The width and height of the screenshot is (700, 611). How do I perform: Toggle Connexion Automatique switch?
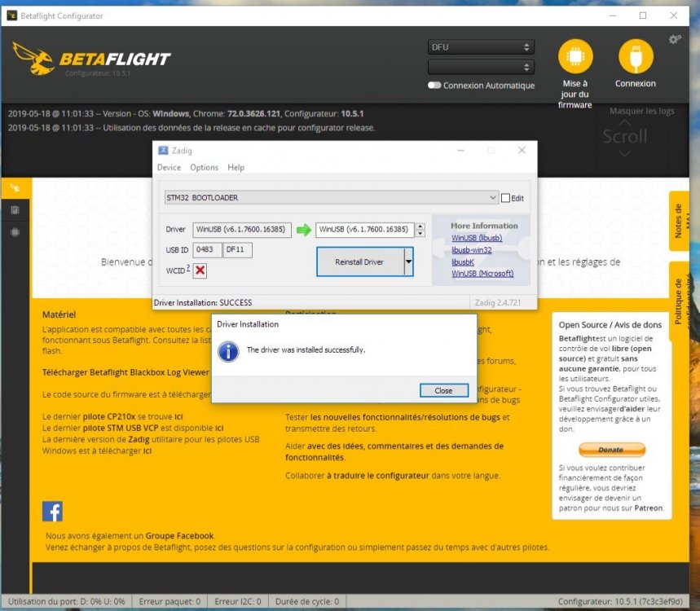[434, 86]
